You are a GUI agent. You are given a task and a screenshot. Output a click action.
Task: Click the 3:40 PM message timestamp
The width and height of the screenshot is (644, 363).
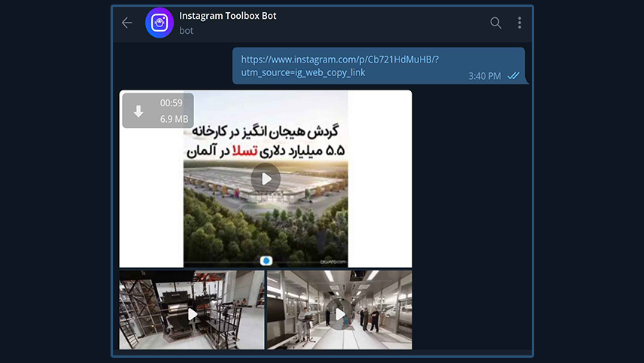coord(485,76)
